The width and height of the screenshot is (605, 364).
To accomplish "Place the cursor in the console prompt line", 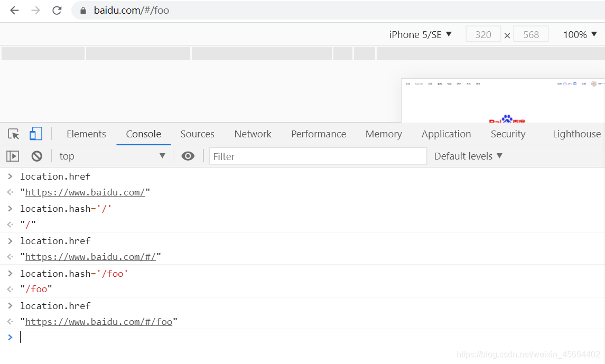I will click(302, 338).
